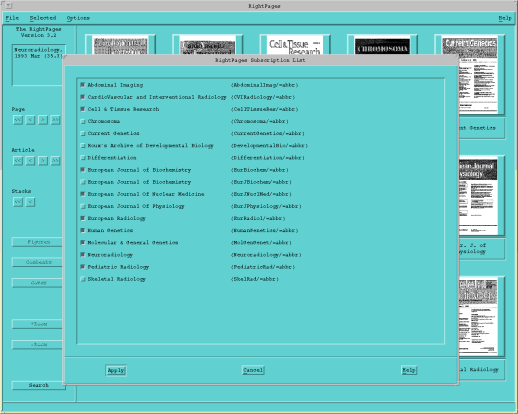Click the -Zoom button

coord(37,344)
